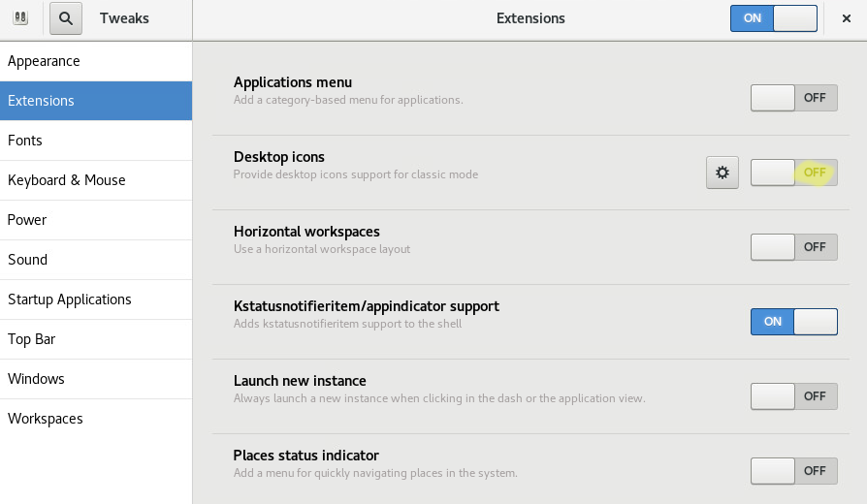The image size is (867, 504).
Task: Open the Appearance section
Action: tap(96, 61)
